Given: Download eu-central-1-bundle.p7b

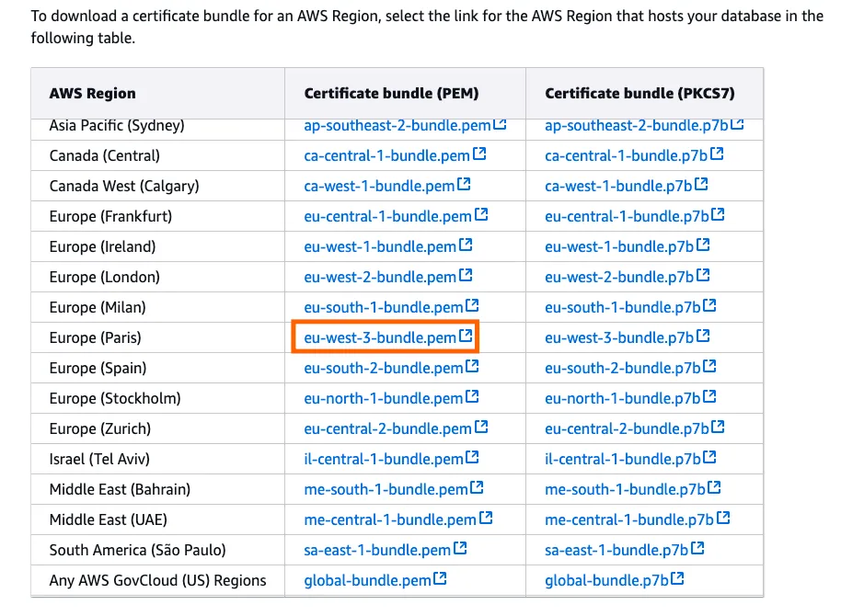Looking at the screenshot, I should click(635, 216).
